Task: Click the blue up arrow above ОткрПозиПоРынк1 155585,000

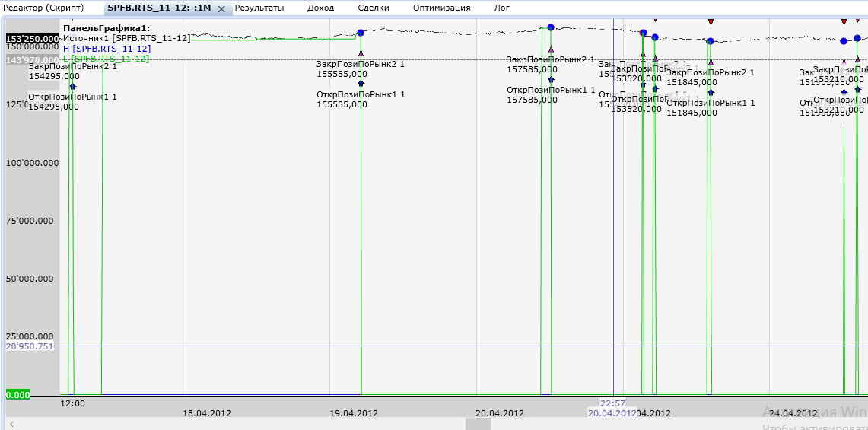Action: (x=361, y=83)
